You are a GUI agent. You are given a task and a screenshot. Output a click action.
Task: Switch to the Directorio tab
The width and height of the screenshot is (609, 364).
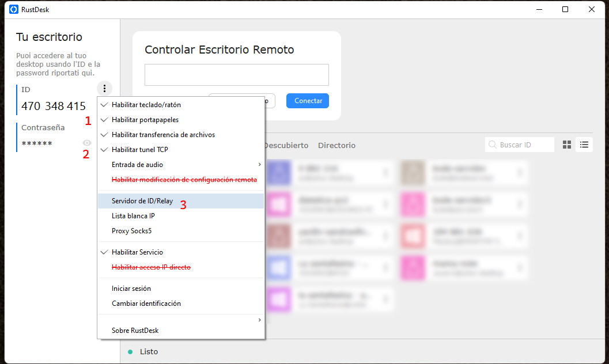click(x=336, y=145)
